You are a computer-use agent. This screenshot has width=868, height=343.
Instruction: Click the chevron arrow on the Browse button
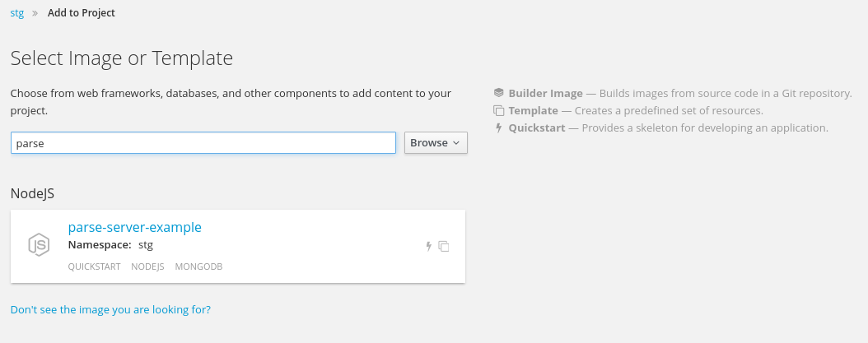click(456, 143)
